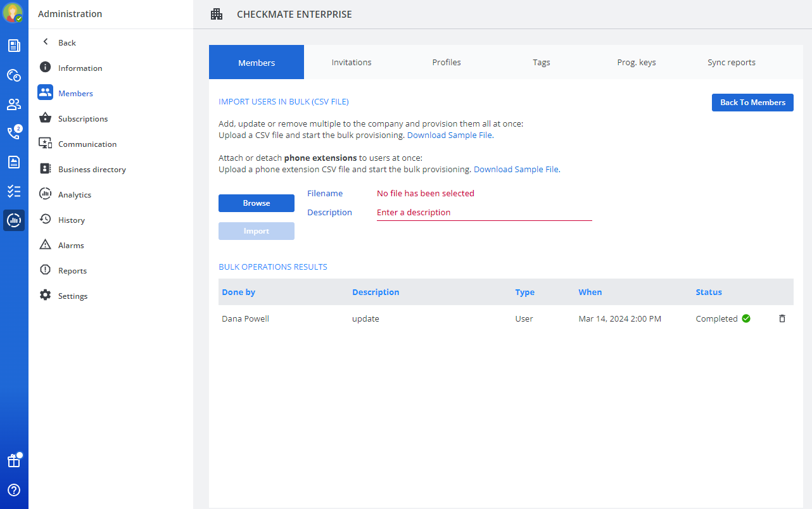The width and height of the screenshot is (812, 509).
Task: Click the Browse button
Action: pyautogui.click(x=257, y=203)
